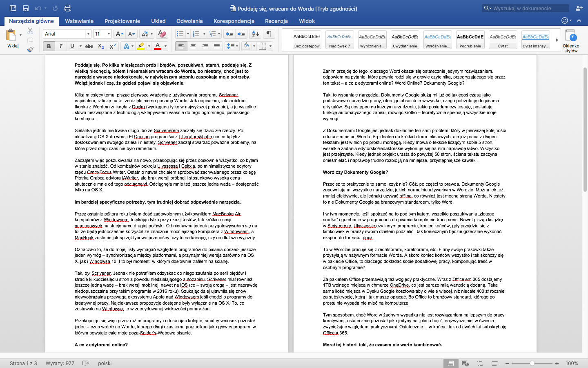Click the 'Wyrazy: 977' word count
588x368 pixels.
[60, 363]
